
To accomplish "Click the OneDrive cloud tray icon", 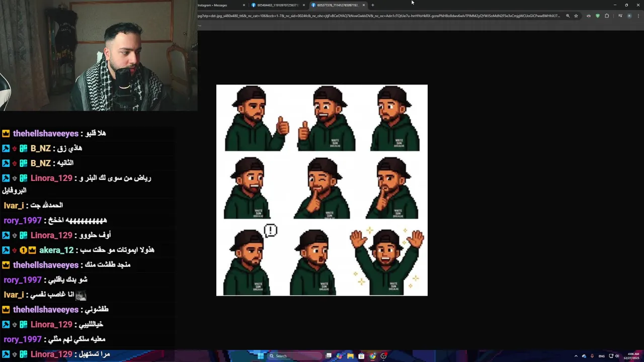I will tap(584, 356).
